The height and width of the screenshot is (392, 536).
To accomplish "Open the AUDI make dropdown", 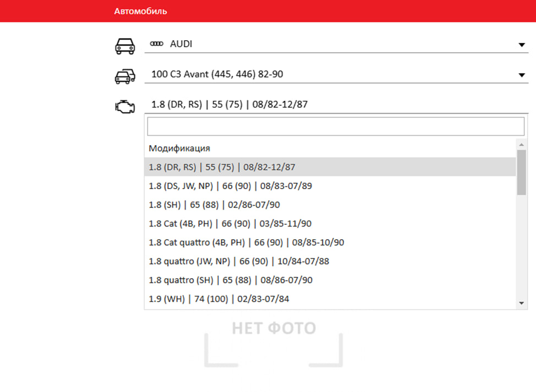I will coord(336,44).
